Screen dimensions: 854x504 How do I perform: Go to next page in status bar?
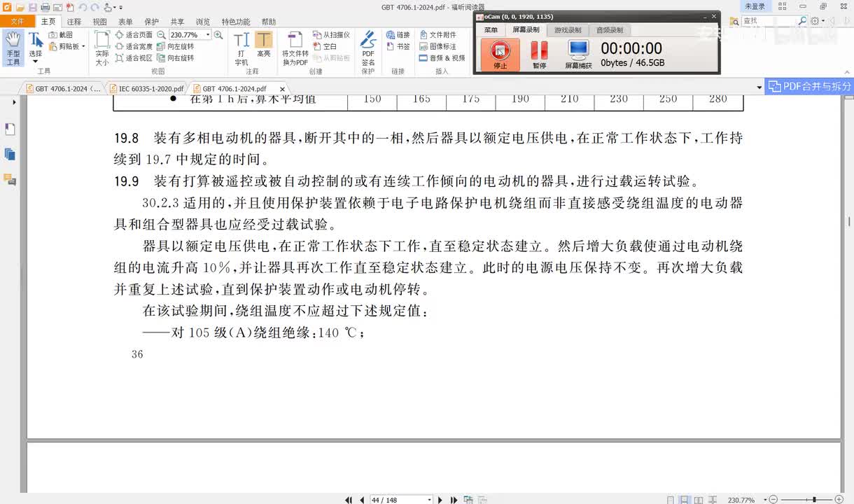point(440,500)
